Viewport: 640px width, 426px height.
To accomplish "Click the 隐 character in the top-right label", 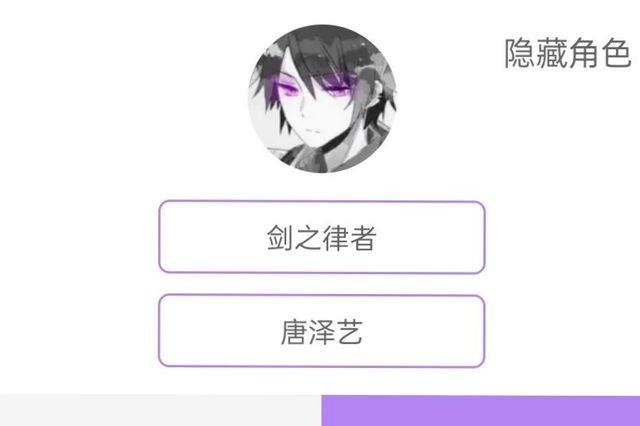I will [520, 53].
